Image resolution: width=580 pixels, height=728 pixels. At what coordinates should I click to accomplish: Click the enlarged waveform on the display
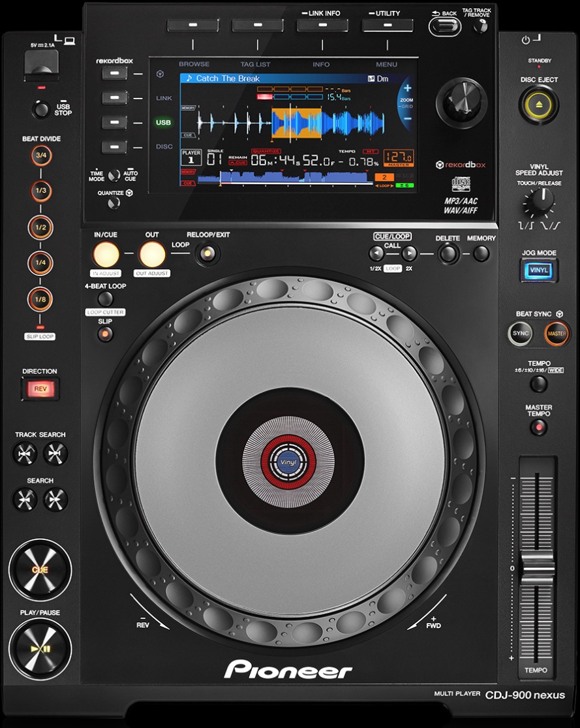click(x=292, y=123)
